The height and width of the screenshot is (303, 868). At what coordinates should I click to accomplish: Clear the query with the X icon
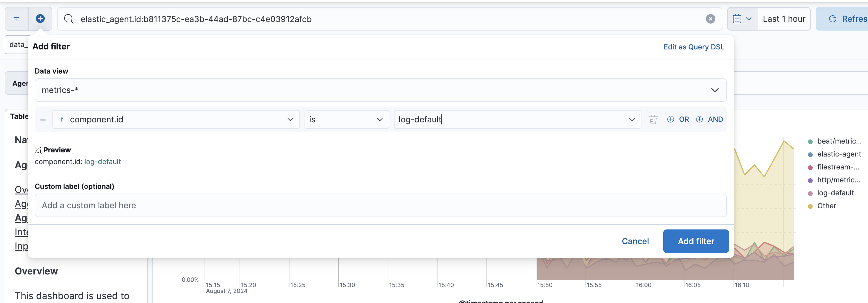click(710, 19)
